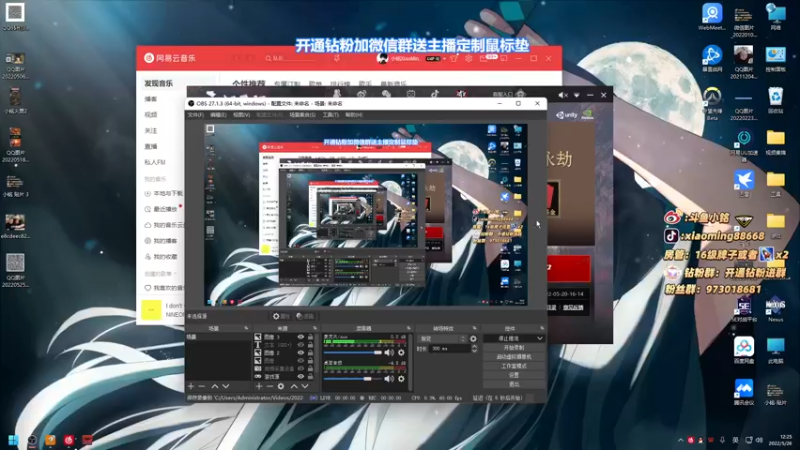Move the scene up in the scenes panel
Screen dimensions: 800x450
(x=215, y=386)
